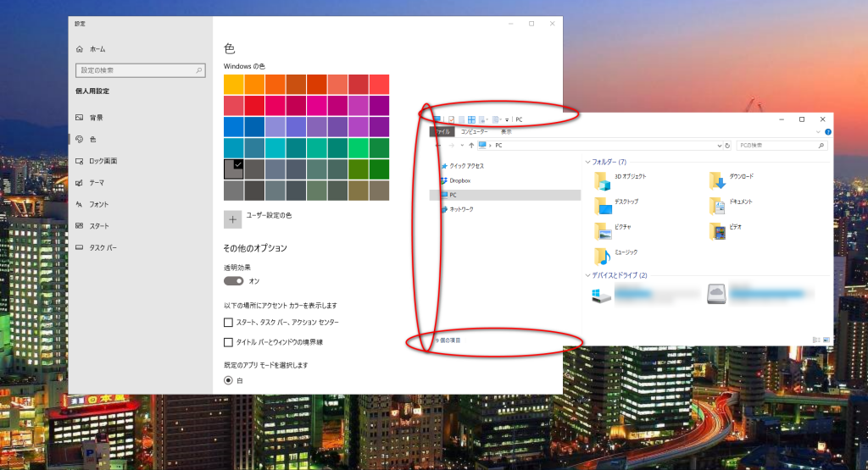
Task: Click the refresh icon beside address bar
Action: (x=727, y=146)
